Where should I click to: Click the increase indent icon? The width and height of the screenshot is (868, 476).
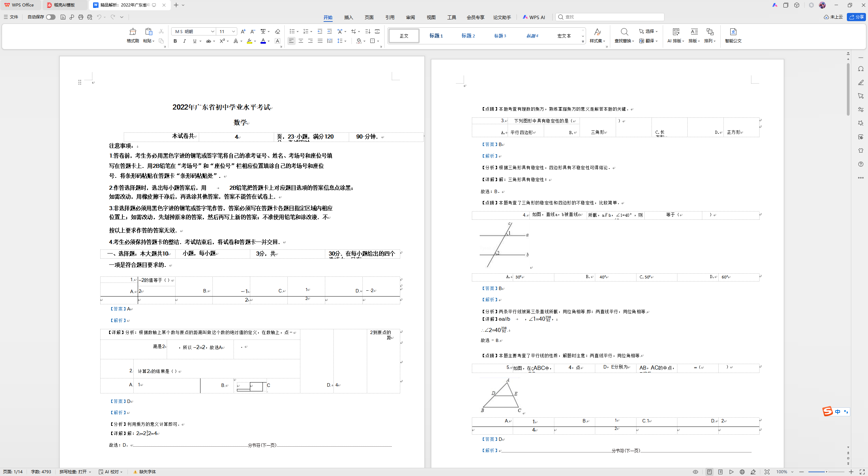(329, 31)
